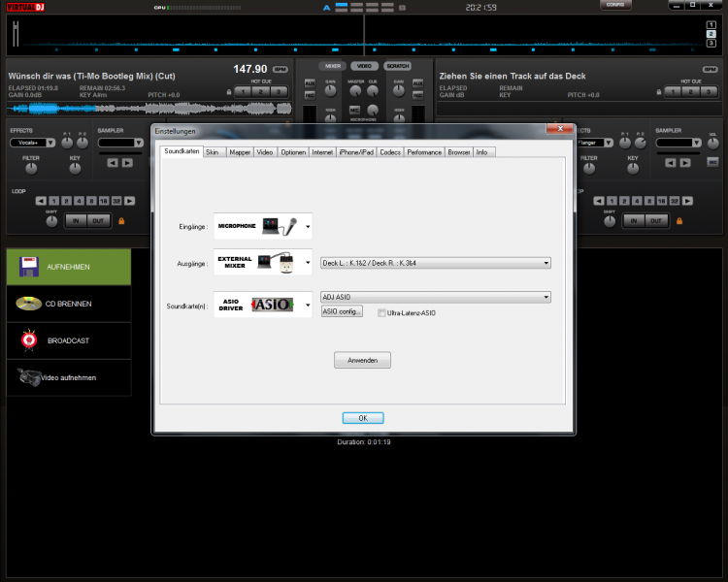Click OK in Einstellungen dialog
The width and height of the screenshot is (728, 582).
click(x=363, y=418)
